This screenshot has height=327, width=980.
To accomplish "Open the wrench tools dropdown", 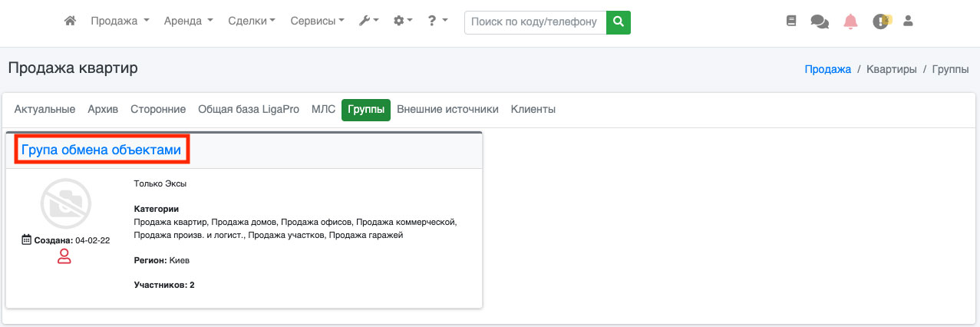I will [x=368, y=21].
